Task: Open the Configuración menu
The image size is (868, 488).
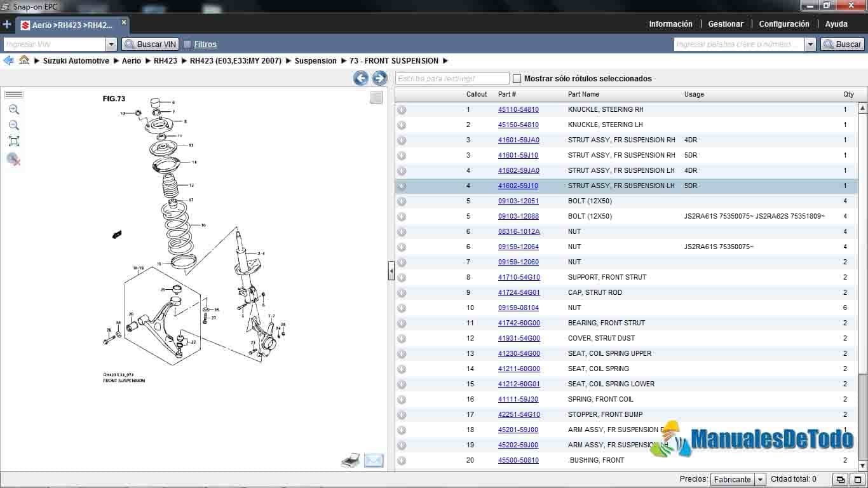Action: 784,24
